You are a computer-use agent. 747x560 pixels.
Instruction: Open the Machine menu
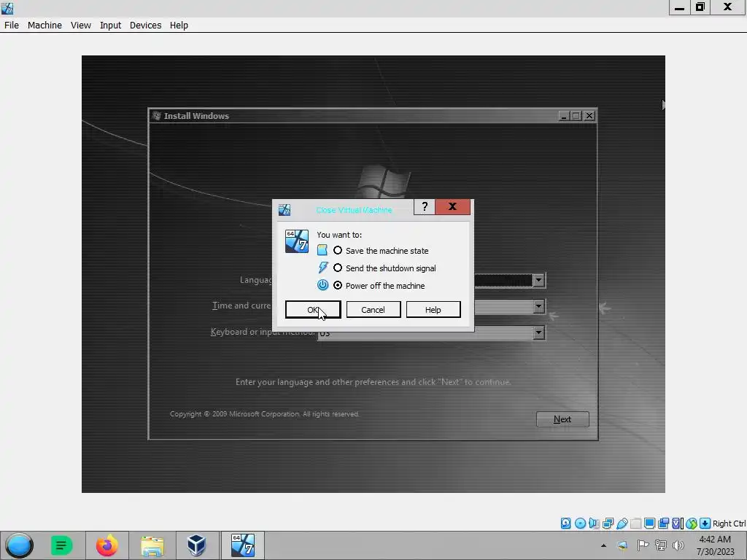44,26
